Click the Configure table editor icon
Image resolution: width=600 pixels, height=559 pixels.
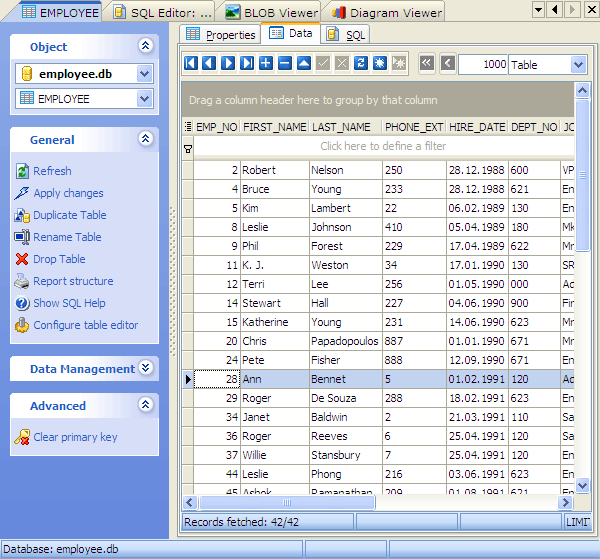tap(22, 325)
